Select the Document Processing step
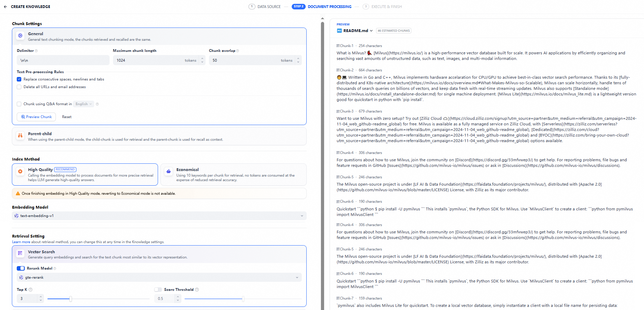The height and width of the screenshot is (310, 644). [322, 7]
